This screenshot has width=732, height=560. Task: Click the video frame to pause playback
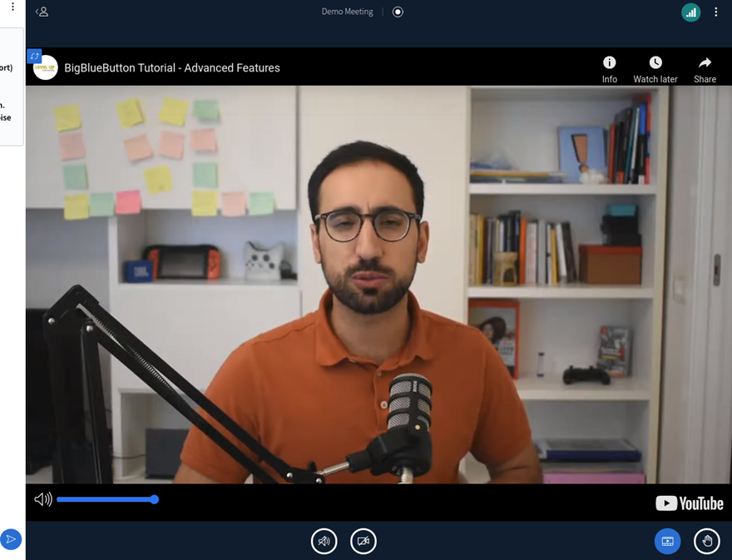click(x=366, y=283)
